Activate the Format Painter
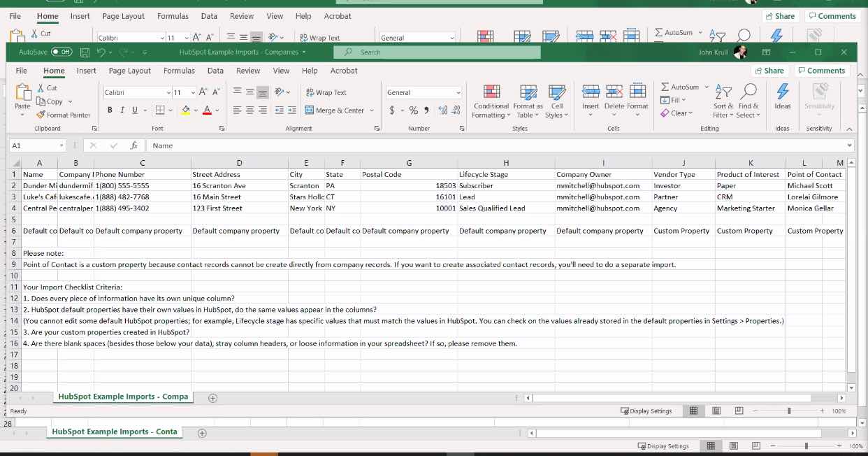868x456 pixels. point(64,115)
